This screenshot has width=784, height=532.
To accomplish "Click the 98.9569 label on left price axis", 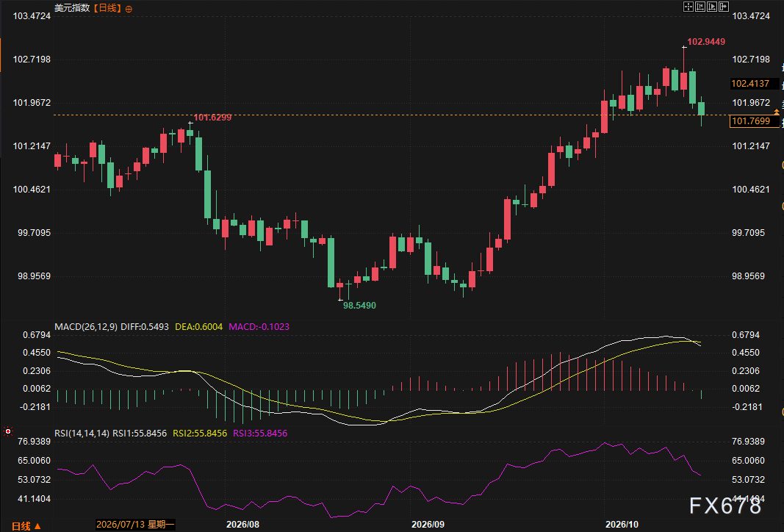I will coord(34,276).
